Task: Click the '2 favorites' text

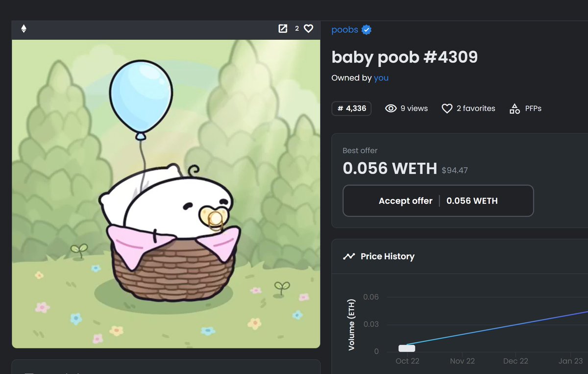Action: point(476,108)
